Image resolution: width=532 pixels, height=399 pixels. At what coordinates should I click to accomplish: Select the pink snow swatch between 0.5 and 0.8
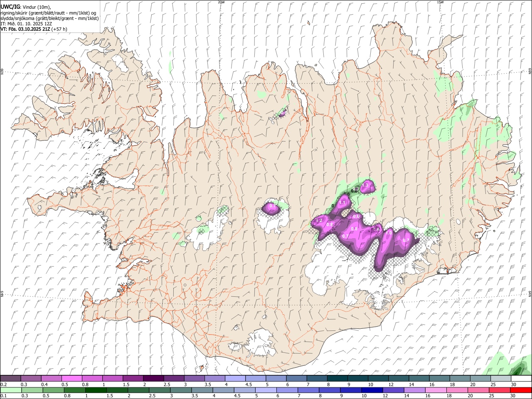click(x=72, y=378)
